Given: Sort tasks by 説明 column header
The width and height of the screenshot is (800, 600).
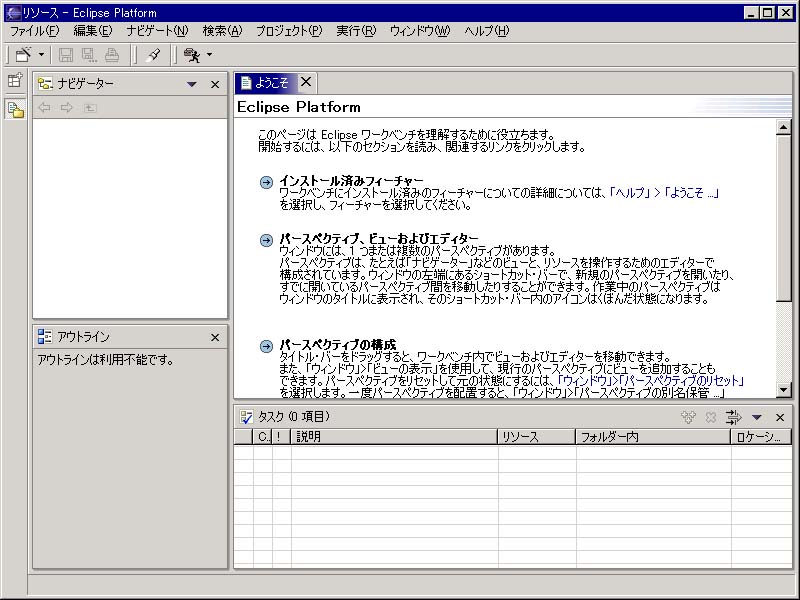Looking at the screenshot, I should [394, 437].
